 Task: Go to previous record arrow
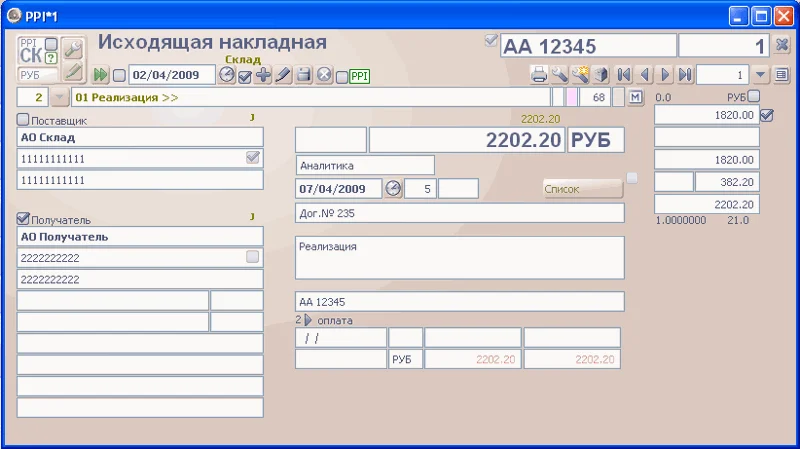pyautogui.click(x=645, y=75)
